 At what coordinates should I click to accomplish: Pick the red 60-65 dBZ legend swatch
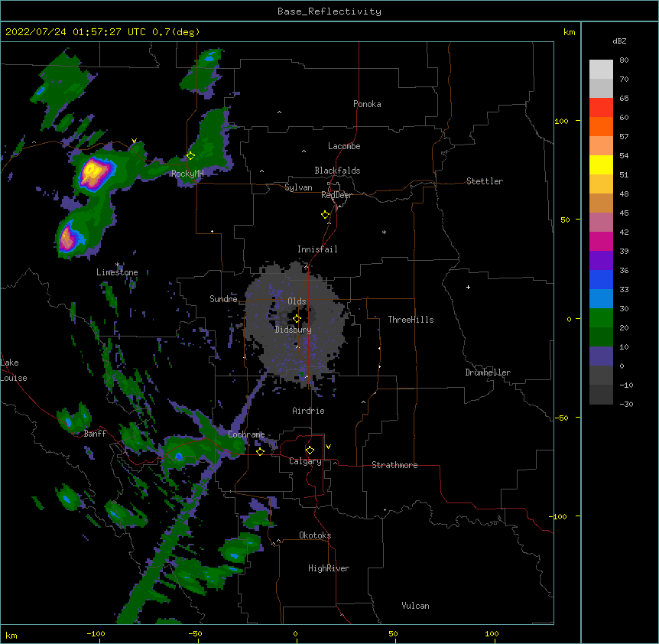tap(601, 107)
